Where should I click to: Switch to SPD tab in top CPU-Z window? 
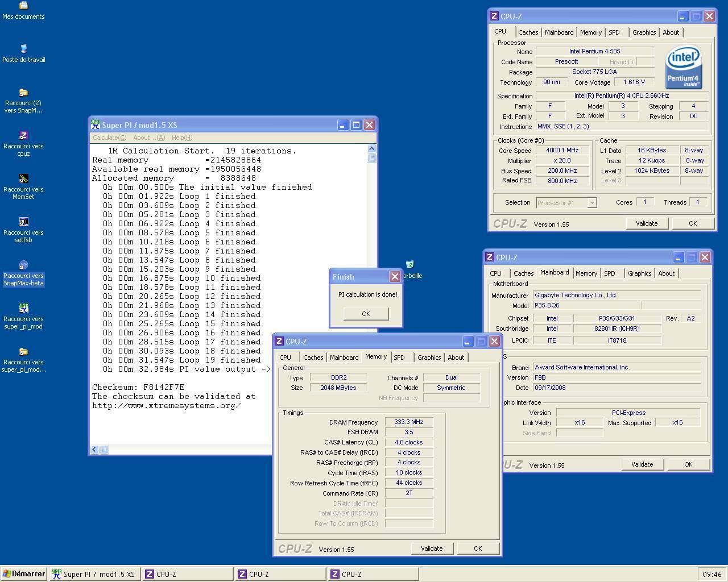coord(614,32)
